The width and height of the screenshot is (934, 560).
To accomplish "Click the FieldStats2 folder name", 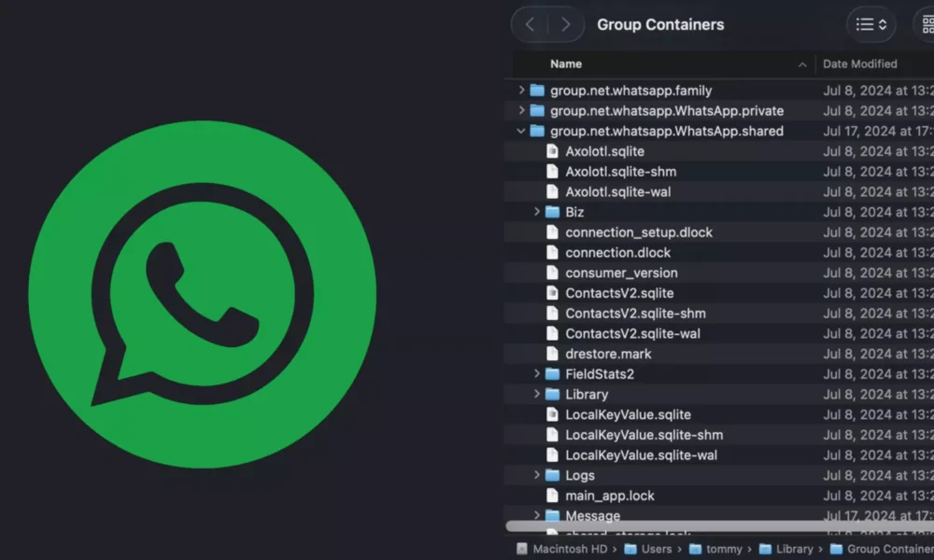I will (600, 373).
